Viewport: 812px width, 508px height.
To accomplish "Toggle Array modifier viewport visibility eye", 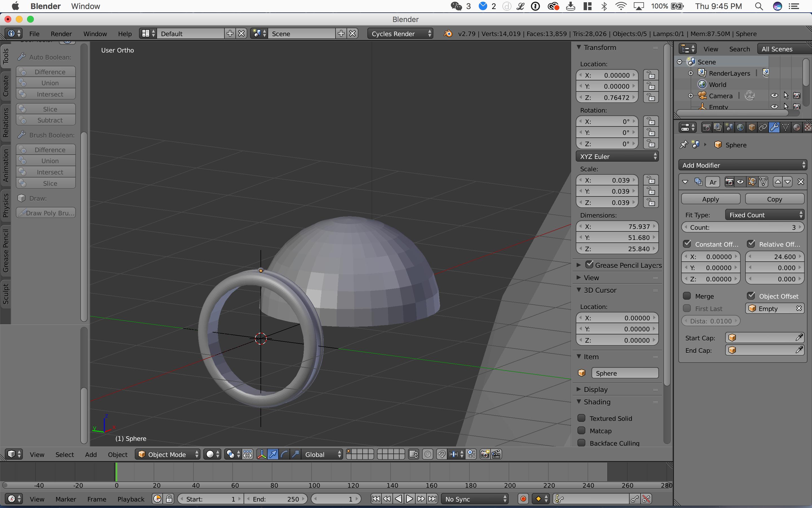I will [x=741, y=182].
